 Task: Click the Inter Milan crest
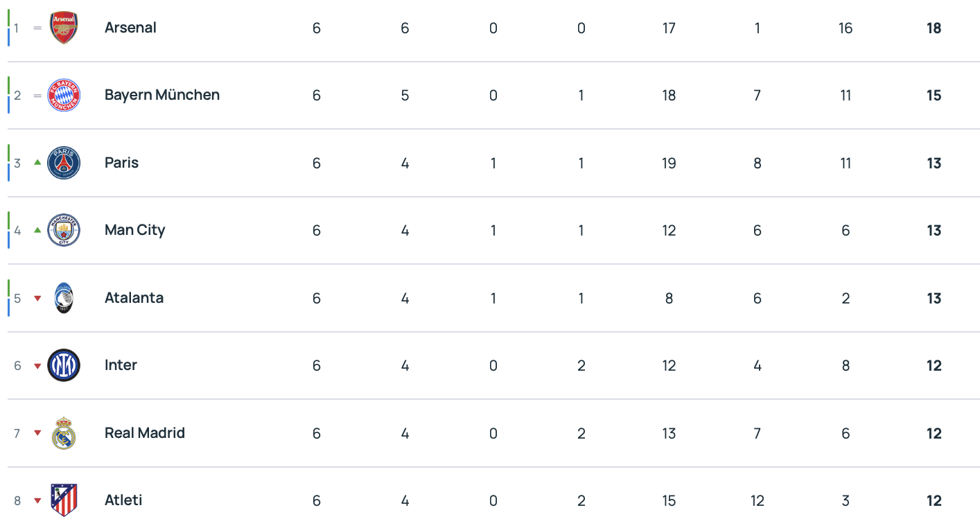64,366
